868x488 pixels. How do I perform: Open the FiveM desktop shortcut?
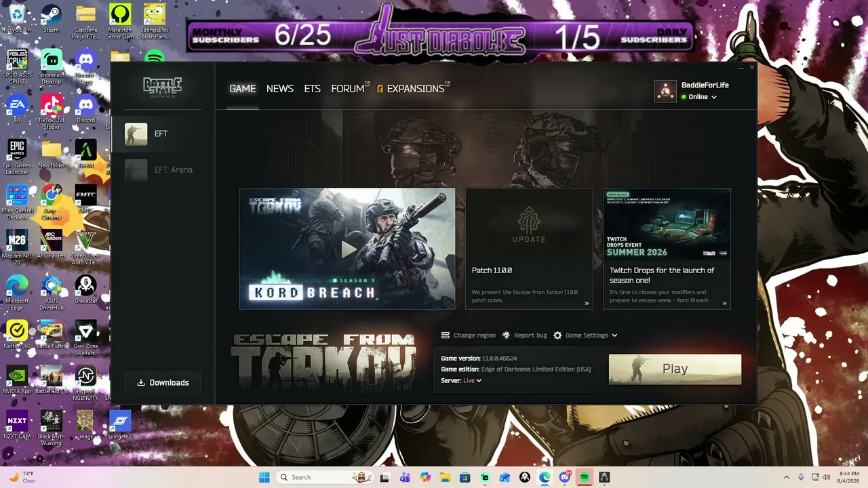pyautogui.click(x=85, y=154)
